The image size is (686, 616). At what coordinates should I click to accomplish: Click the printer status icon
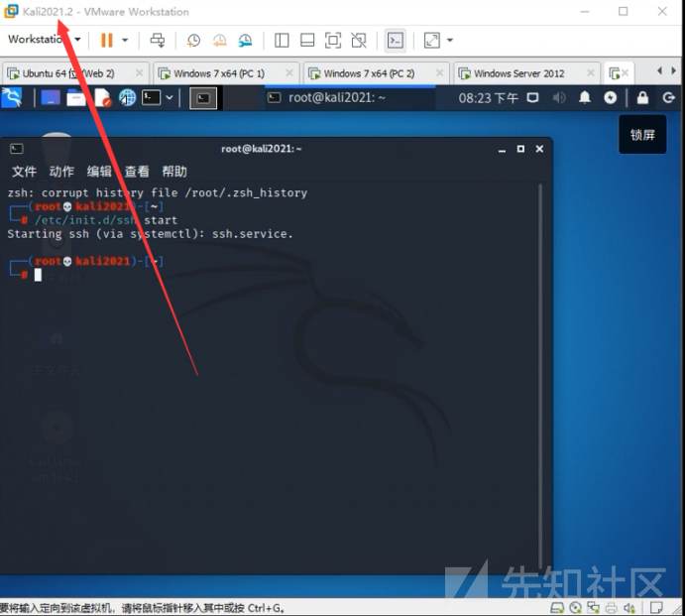tap(612, 608)
